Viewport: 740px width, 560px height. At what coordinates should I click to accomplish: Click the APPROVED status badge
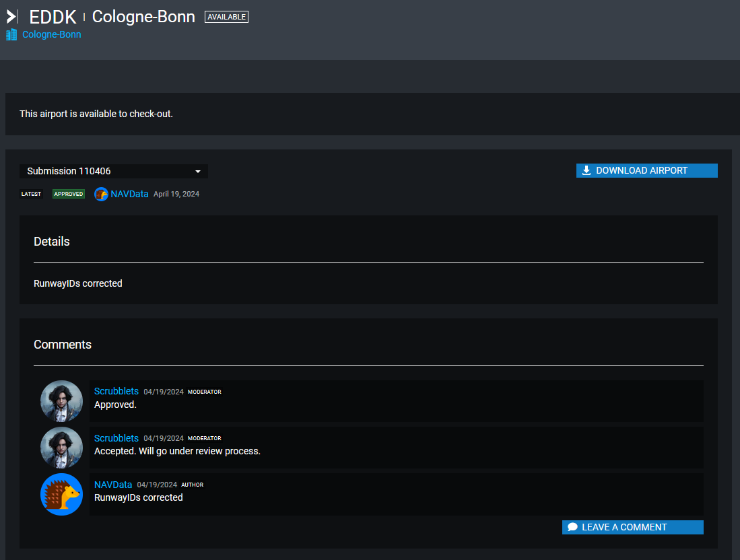[x=69, y=194]
